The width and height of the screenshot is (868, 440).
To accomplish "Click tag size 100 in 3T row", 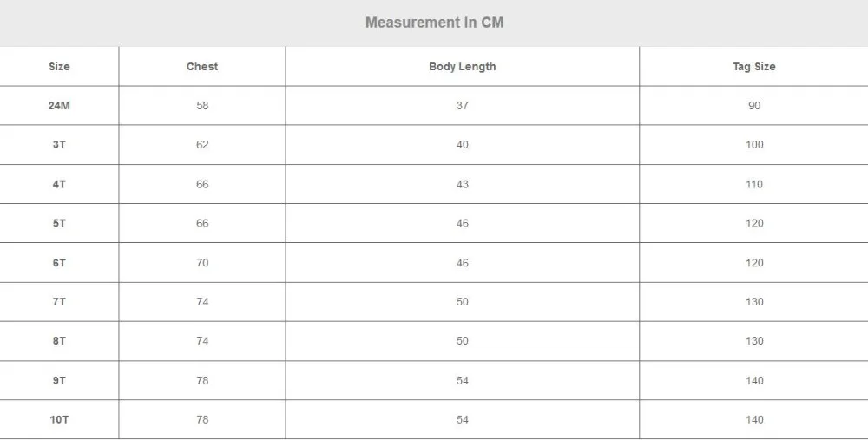I will [754, 144].
